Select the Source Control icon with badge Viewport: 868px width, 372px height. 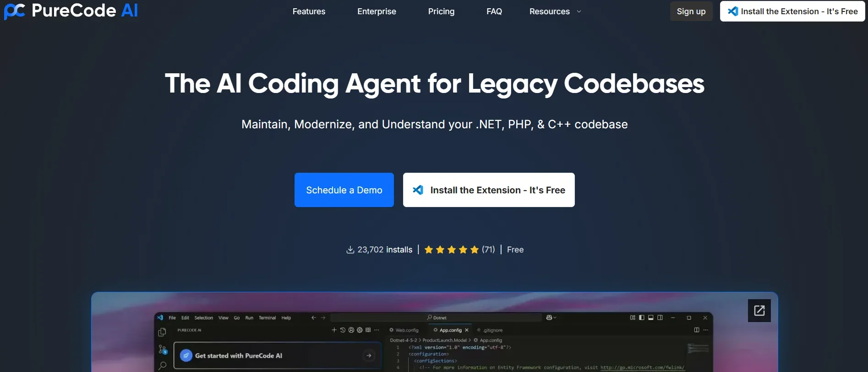click(x=162, y=350)
